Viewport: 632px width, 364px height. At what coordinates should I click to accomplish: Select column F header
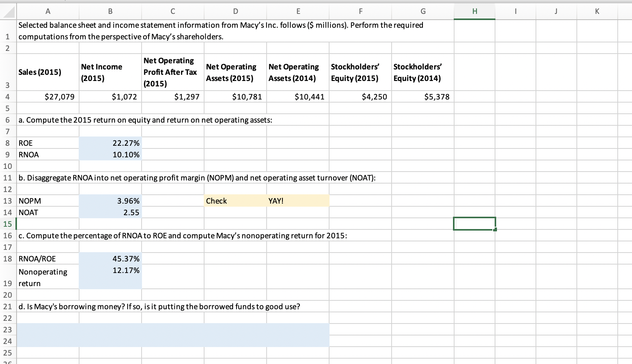[360, 12]
